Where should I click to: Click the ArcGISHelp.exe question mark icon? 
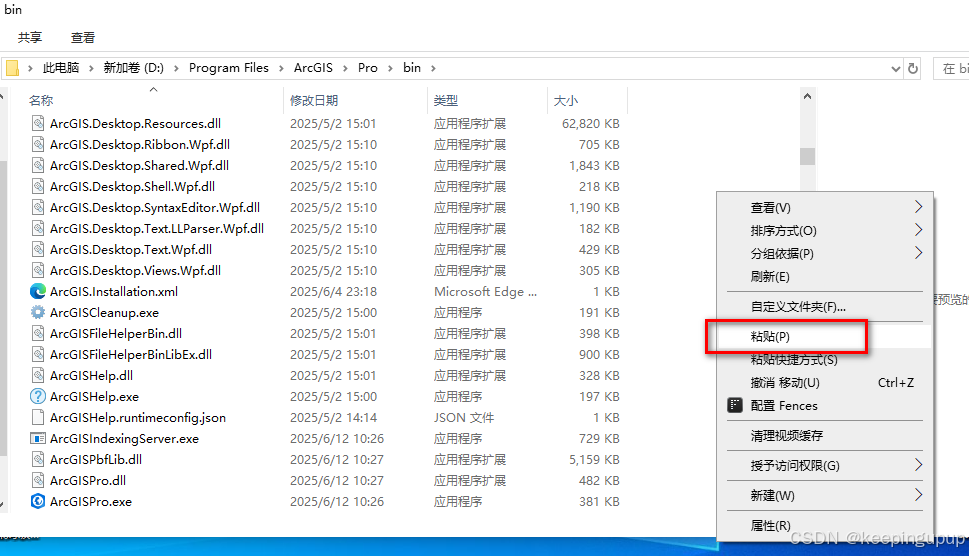(38, 397)
